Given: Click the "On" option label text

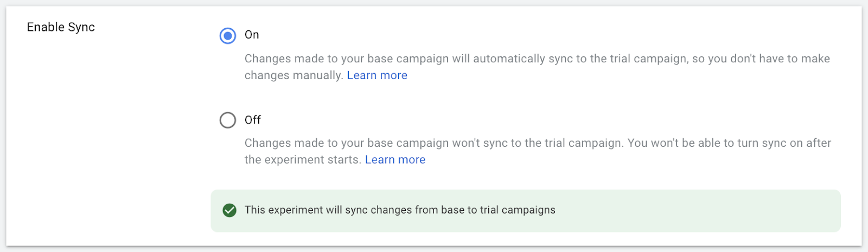Looking at the screenshot, I should point(252,35).
